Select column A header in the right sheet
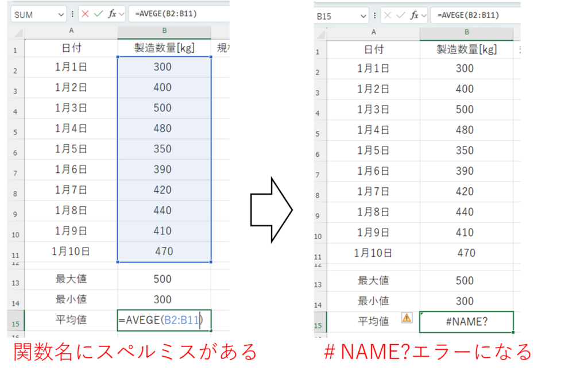Image resolution: width=588 pixels, height=378 pixels. (373, 33)
